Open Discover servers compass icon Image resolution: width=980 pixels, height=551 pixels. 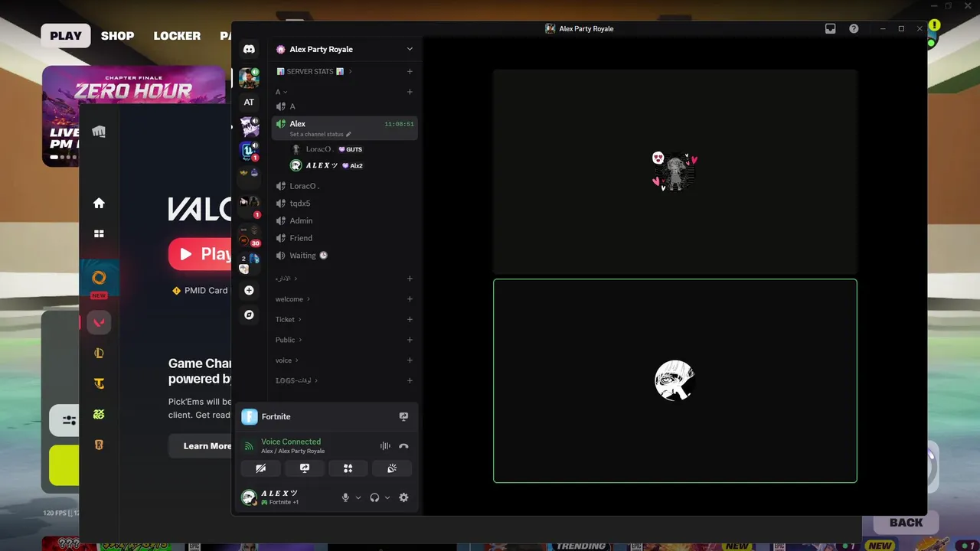click(249, 315)
